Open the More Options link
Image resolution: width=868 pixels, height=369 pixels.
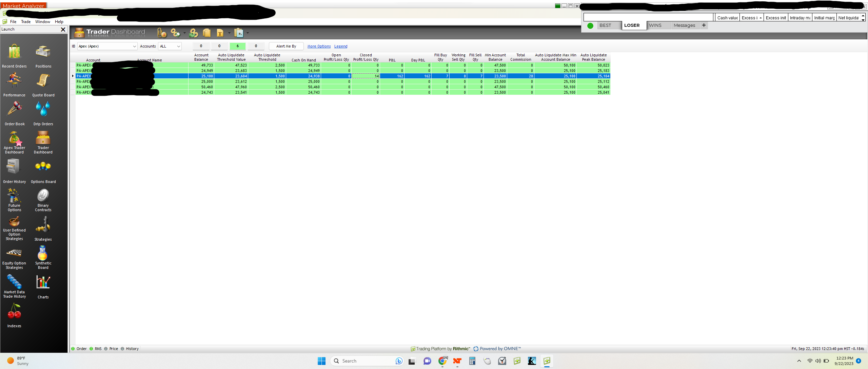click(x=319, y=46)
